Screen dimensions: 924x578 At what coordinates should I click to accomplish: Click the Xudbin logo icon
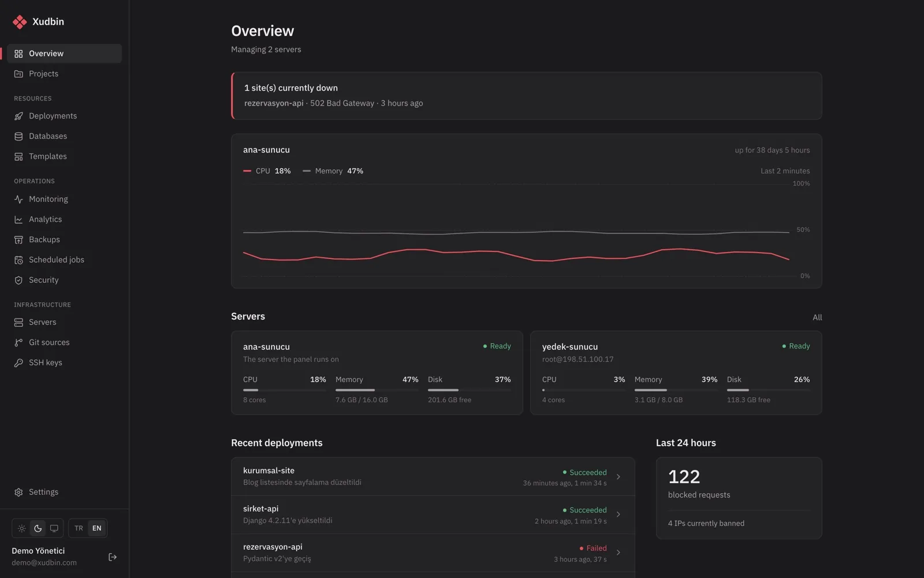click(20, 22)
